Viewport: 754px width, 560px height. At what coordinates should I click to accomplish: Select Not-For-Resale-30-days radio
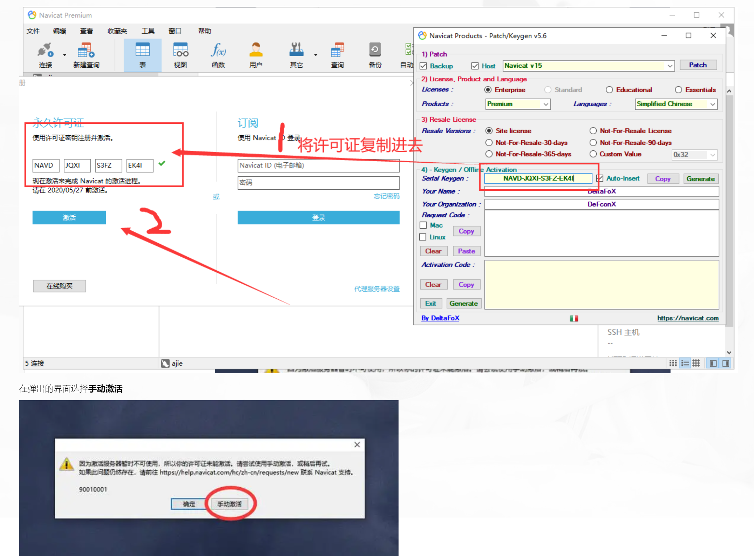tap(489, 143)
